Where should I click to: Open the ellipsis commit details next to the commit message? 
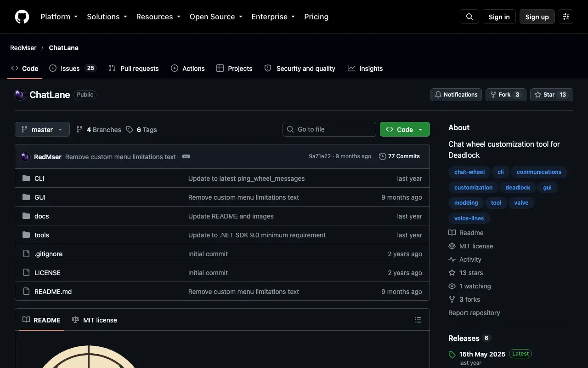tap(186, 156)
